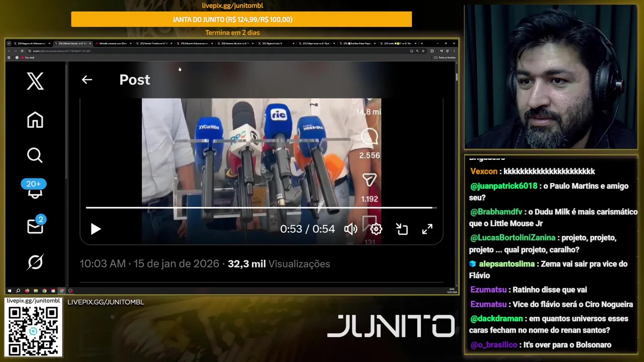The width and height of the screenshot is (644, 362).
Task: Click livepix.gg/junitombl at top
Action: pos(232,6)
